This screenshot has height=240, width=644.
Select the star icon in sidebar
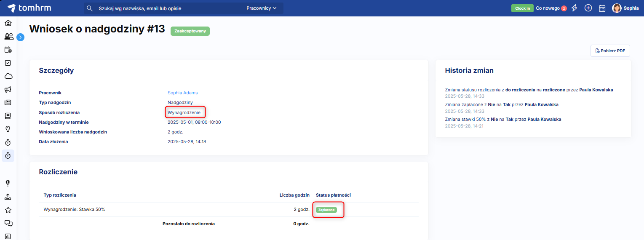pos(8,210)
